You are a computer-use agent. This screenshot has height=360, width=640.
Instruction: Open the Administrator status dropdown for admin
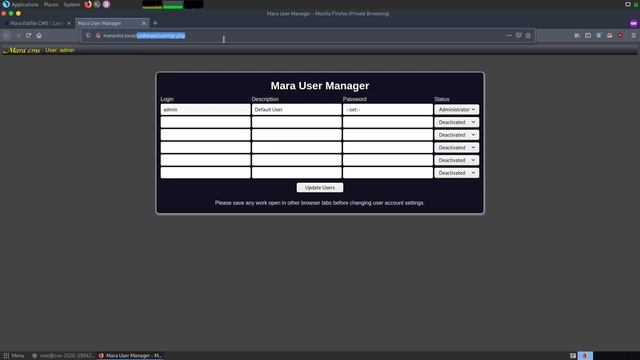[456, 109]
